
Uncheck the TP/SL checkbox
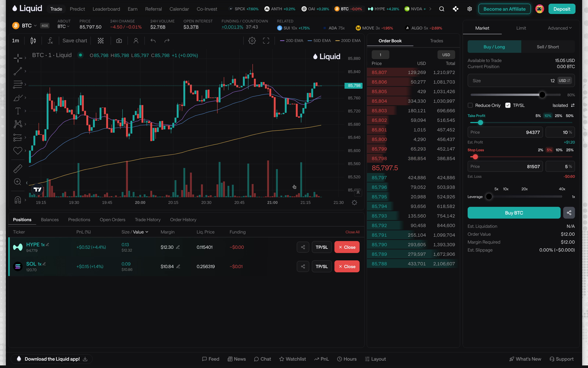pos(508,105)
